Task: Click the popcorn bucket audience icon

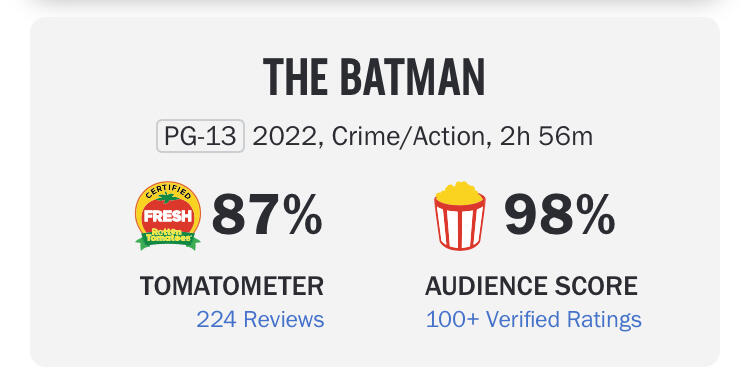Action: point(460,216)
